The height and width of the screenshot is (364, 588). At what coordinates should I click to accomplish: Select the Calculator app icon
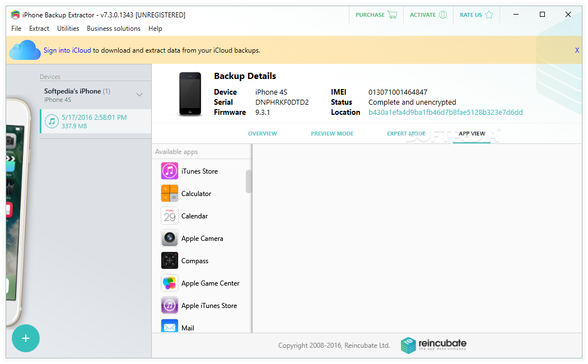(170, 193)
